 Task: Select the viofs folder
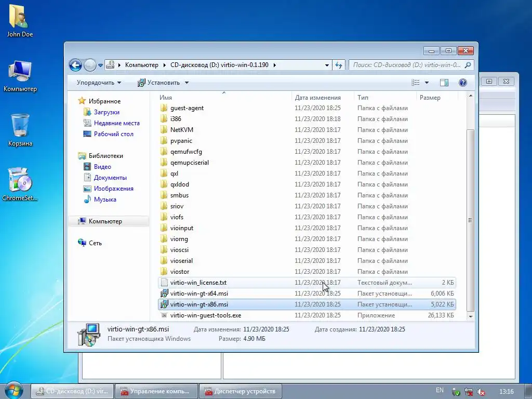coord(177,217)
